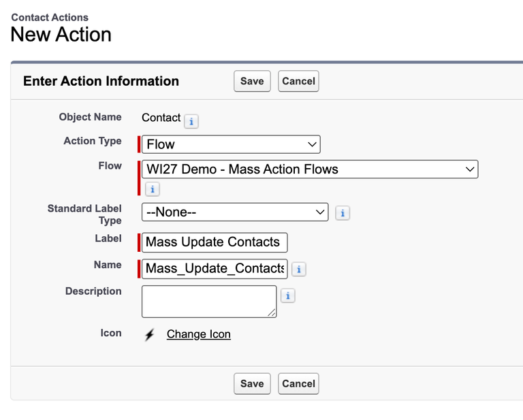Open the Standard Label Type dropdown

coord(235,212)
